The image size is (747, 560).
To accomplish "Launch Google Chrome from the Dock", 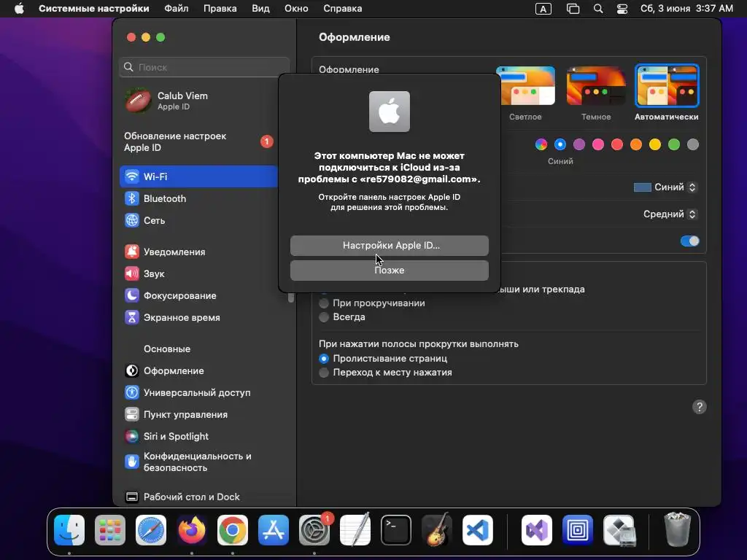I will pyautogui.click(x=233, y=530).
